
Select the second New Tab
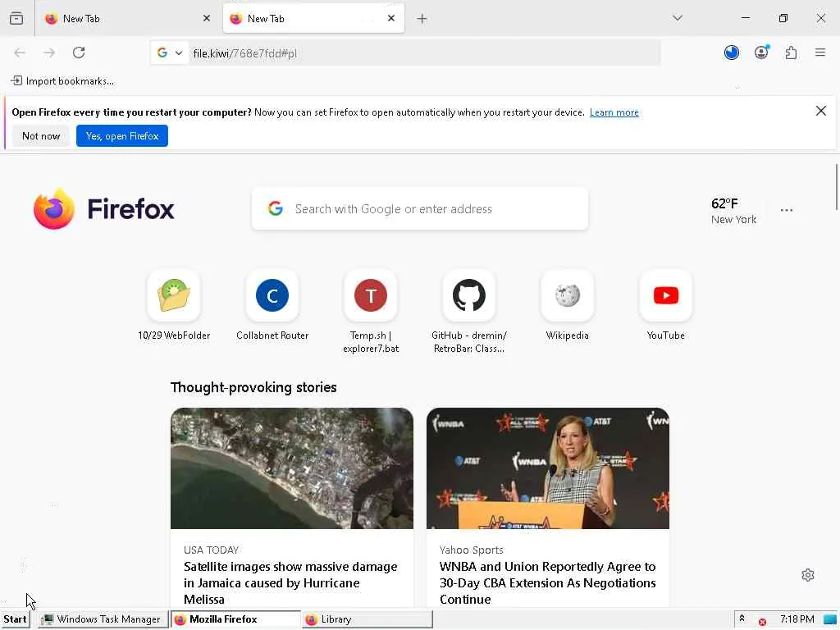pyautogui.click(x=313, y=18)
